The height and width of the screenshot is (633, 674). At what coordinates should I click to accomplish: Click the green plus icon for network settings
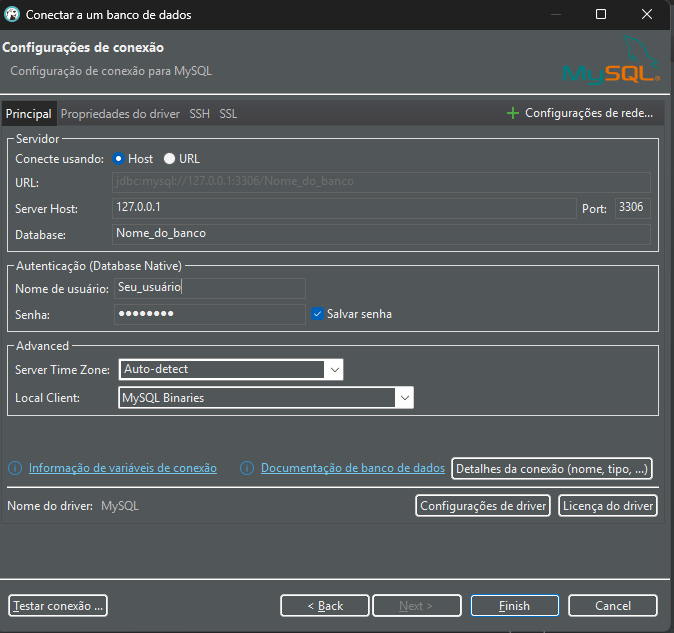[512, 113]
